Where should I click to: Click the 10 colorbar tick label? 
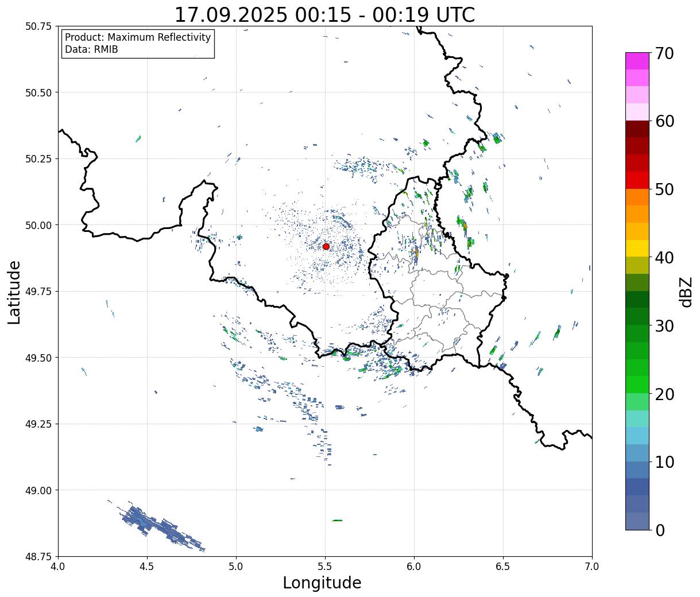point(665,462)
